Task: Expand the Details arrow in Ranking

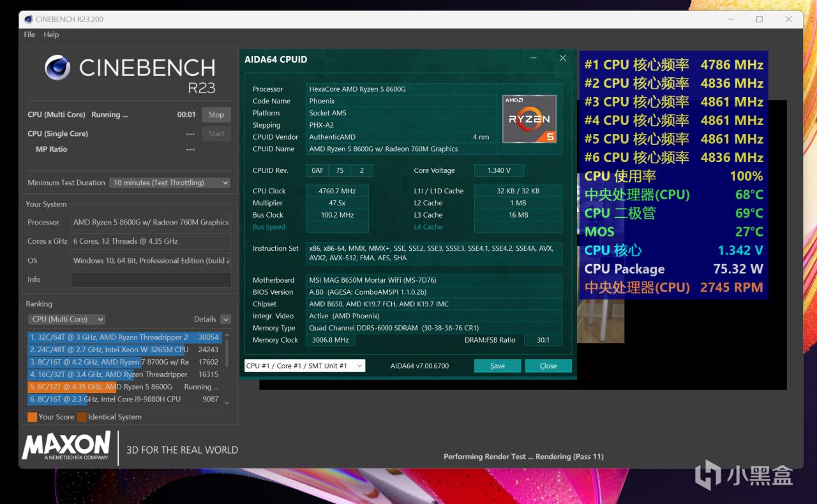Action: pyautogui.click(x=225, y=319)
